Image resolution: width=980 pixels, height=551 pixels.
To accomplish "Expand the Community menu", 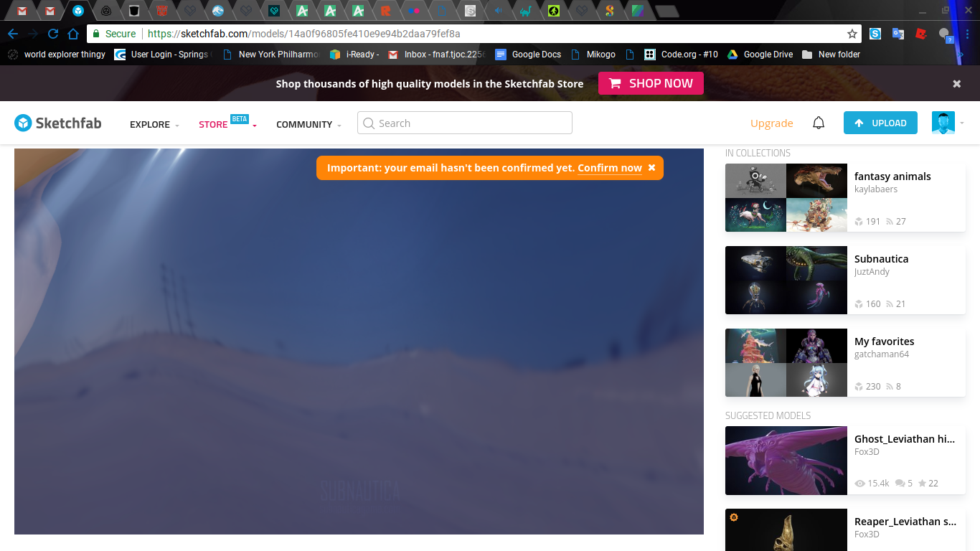I will click(x=308, y=124).
